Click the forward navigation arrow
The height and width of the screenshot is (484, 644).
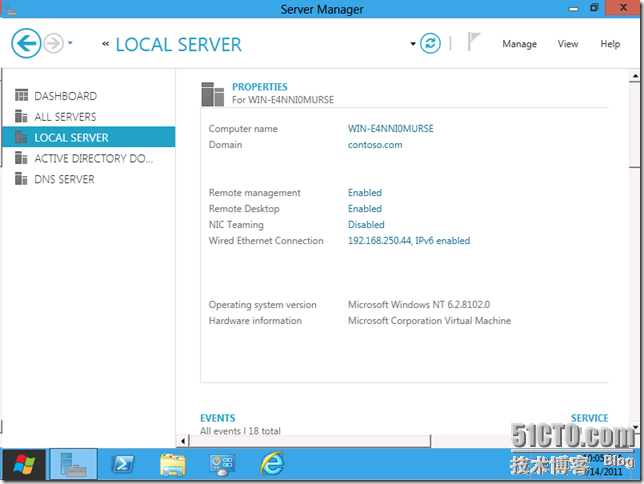pos(54,43)
